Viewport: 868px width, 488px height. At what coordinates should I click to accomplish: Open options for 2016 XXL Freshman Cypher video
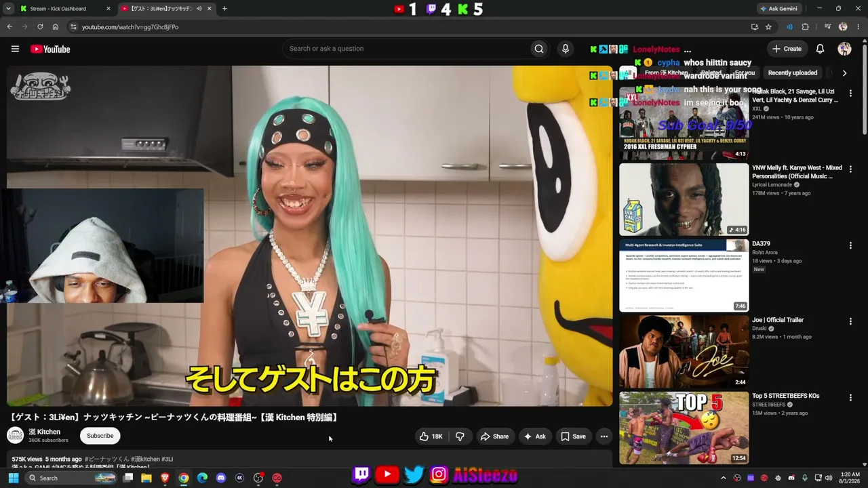point(850,92)
